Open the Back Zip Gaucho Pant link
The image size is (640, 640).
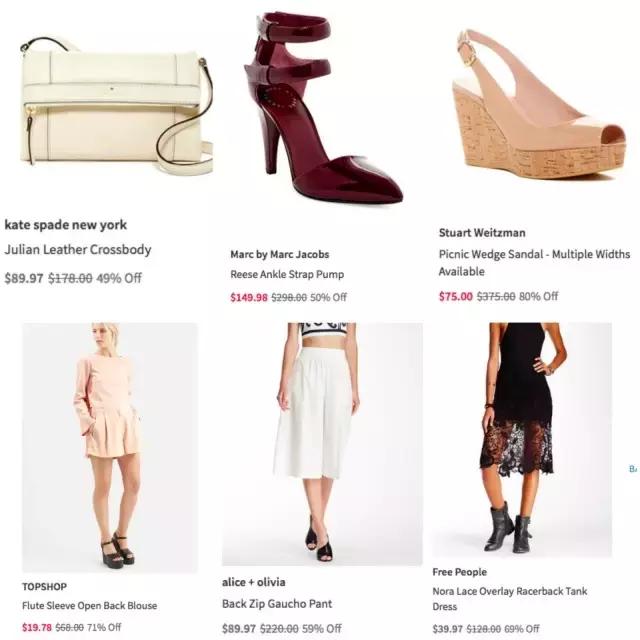click(277, 604)
